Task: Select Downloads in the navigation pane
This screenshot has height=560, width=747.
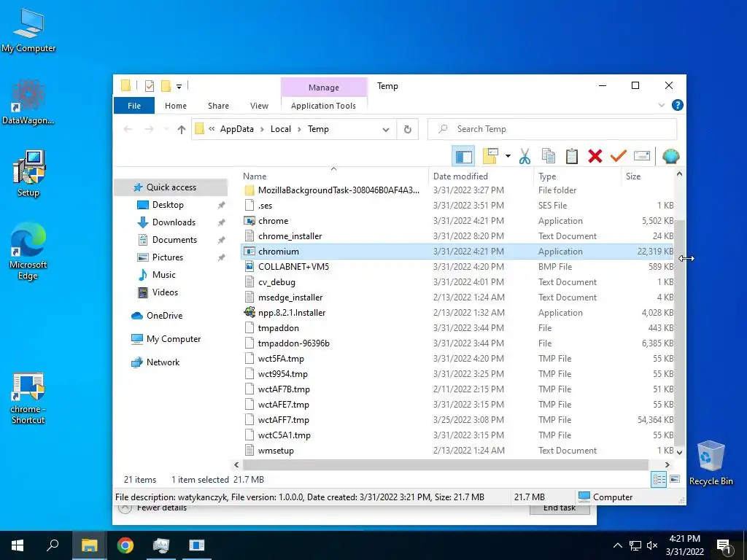Action: click(x=174, y=222)
